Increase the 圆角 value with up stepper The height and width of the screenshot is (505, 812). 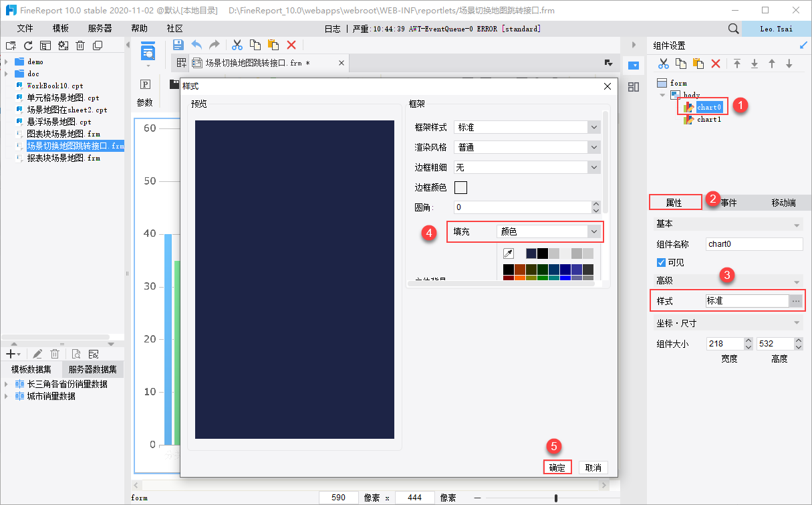point(595,205)
